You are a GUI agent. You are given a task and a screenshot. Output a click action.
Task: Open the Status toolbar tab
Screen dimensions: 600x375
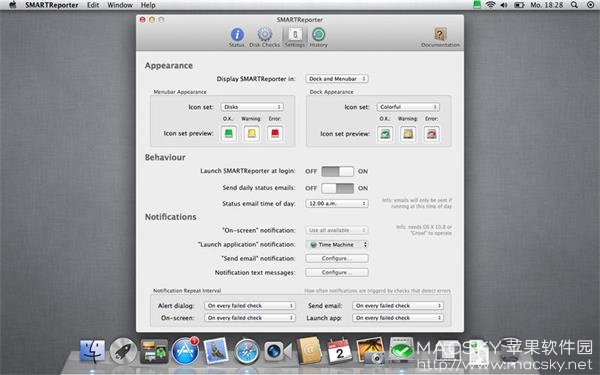click(x=237, y=37)
